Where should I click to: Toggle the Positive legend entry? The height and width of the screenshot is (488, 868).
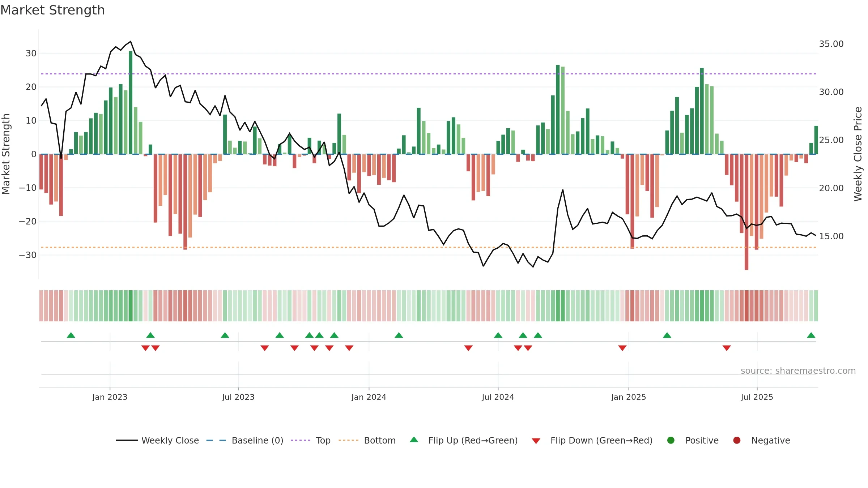coord(693,440)
